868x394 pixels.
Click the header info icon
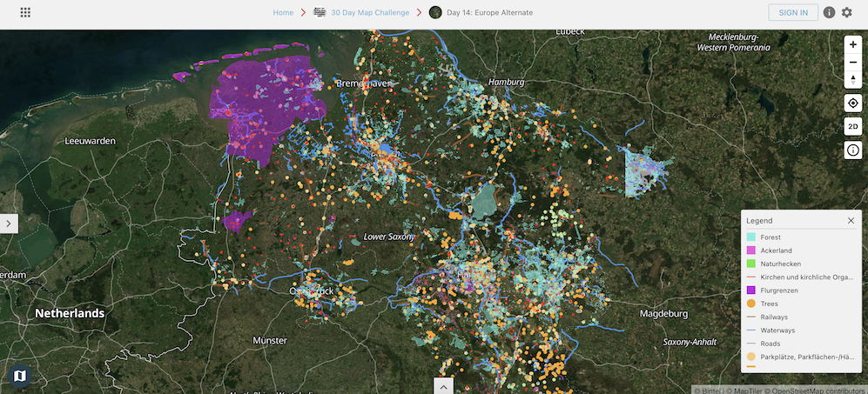(x=829, y=13)
